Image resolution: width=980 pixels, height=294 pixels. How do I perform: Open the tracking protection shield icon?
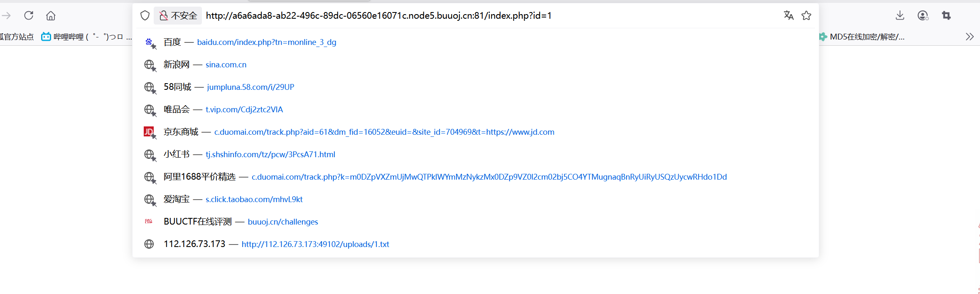click(x=145, y=16)
